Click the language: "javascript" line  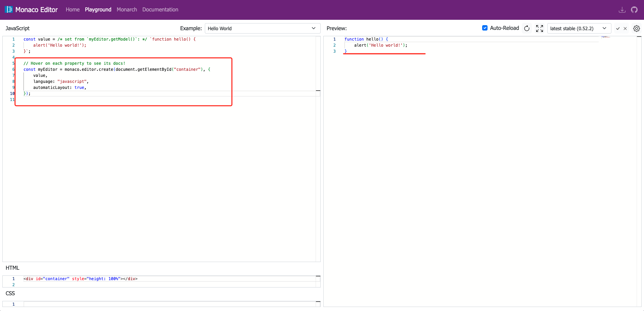point(61,82)
